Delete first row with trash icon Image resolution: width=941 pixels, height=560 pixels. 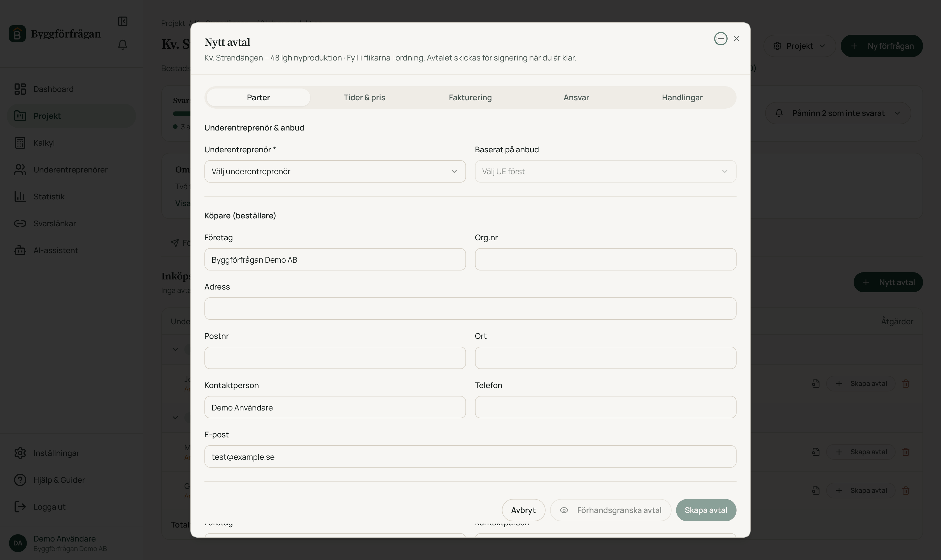click(905, 383)
